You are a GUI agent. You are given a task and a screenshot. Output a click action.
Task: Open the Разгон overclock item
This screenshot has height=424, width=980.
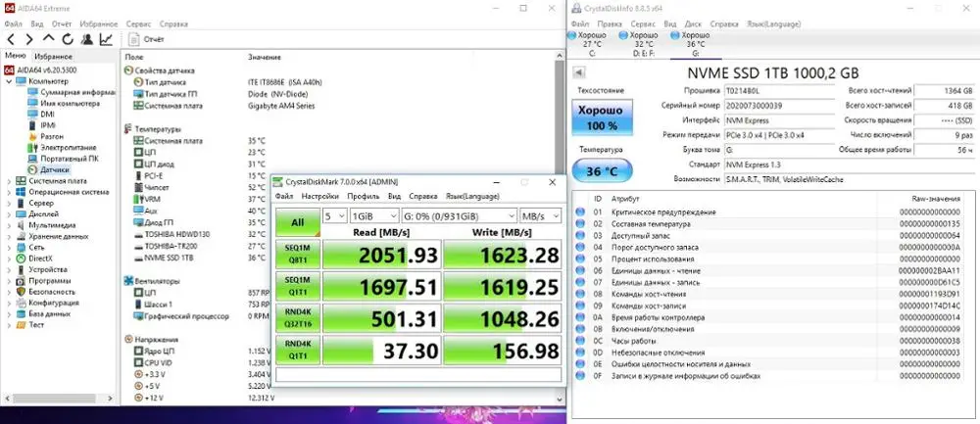pyautogui.click(x=46, y=137)
